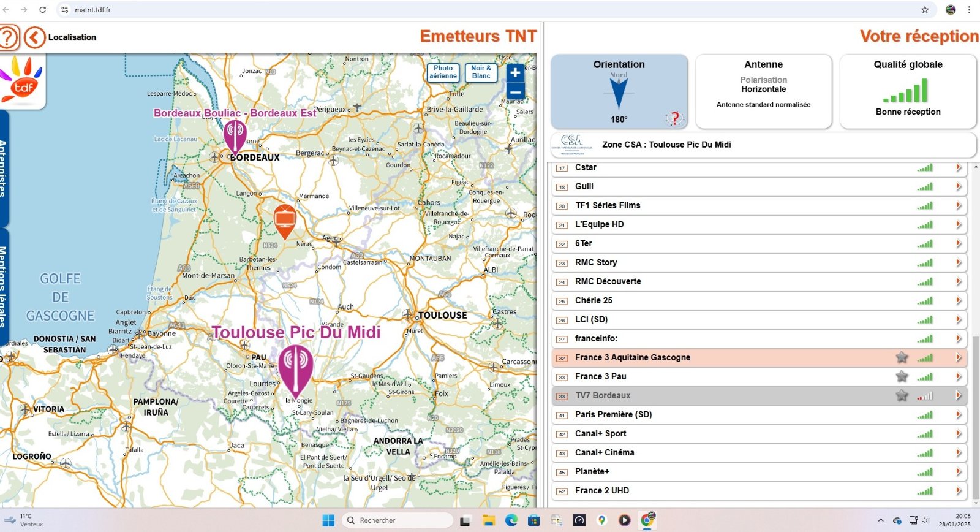Open the Antennistes side tab
Image resolution: width=980 pixels, height=532 pixels.
point(4,169)
